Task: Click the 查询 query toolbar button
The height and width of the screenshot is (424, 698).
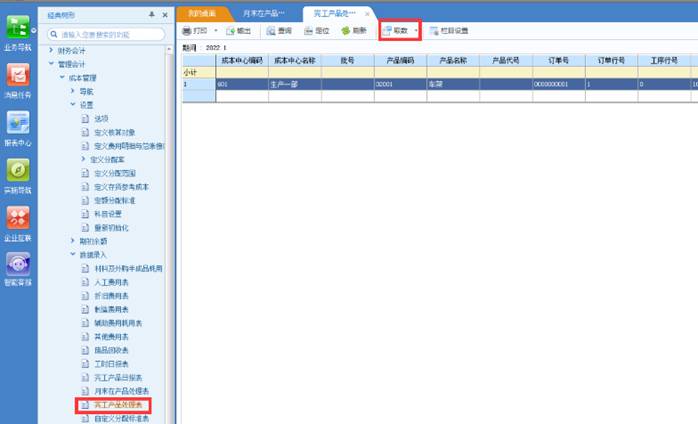Action: pos(279,31)
